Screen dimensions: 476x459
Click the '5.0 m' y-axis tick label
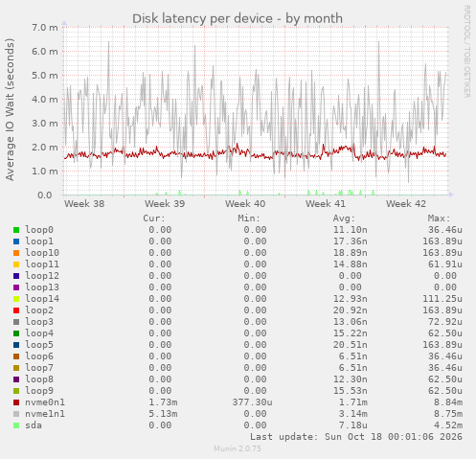tap(45, 76)
